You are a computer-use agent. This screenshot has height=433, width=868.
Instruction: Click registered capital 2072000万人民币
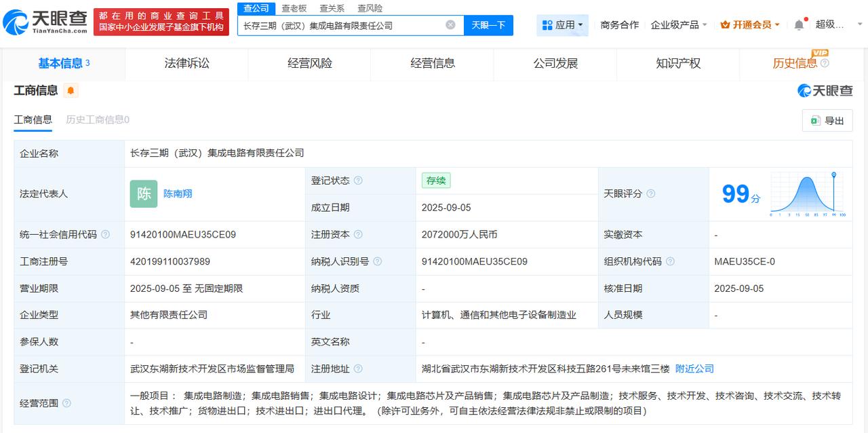pos(459,234)
